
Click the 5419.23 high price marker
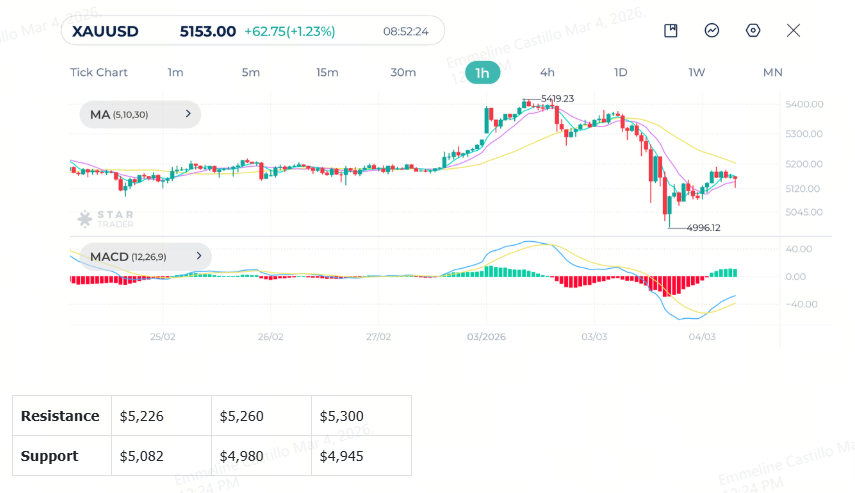pos(557,99)
